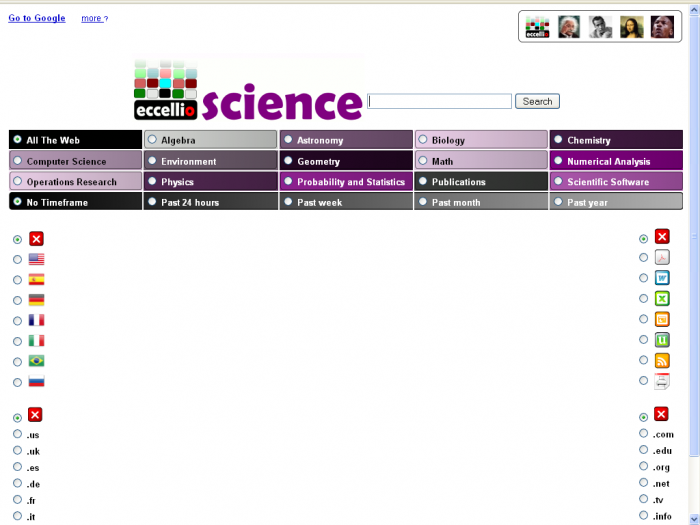The height and width of the screenshot is (525, 700).
Task: Choose the Biology category
Action: 481,140
